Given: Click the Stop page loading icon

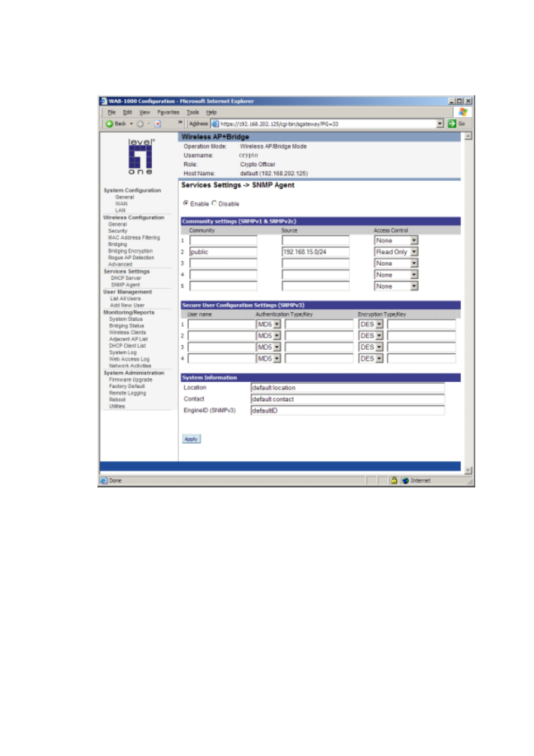Looking at the screenshot, I should [x=158, y=124].
